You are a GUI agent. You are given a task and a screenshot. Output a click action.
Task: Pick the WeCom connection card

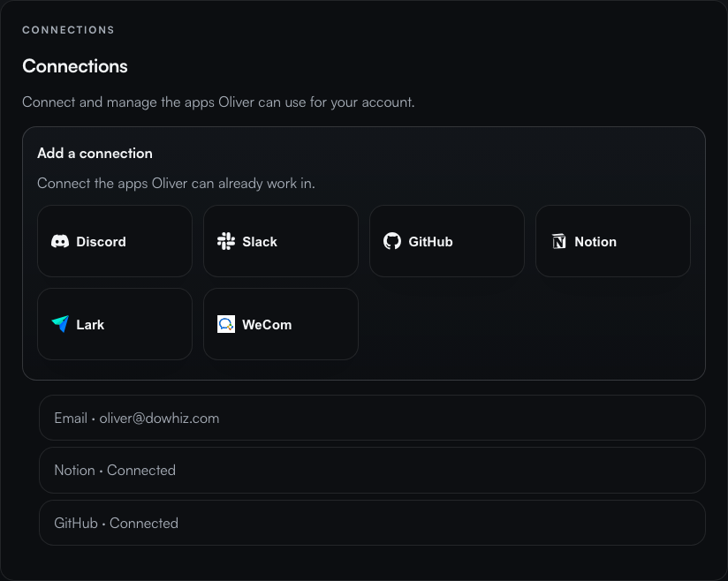pos(281,324)
